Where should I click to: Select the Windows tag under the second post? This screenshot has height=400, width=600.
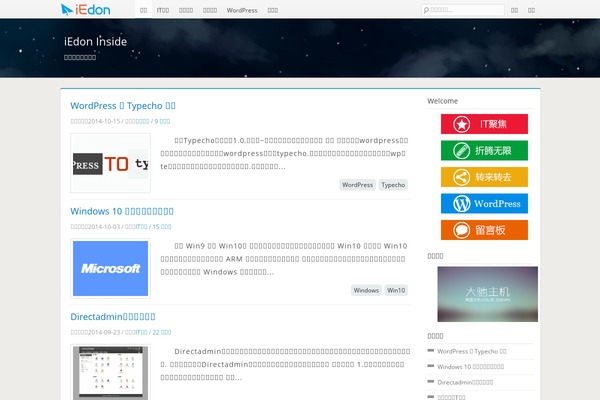[x=366, y=290]
